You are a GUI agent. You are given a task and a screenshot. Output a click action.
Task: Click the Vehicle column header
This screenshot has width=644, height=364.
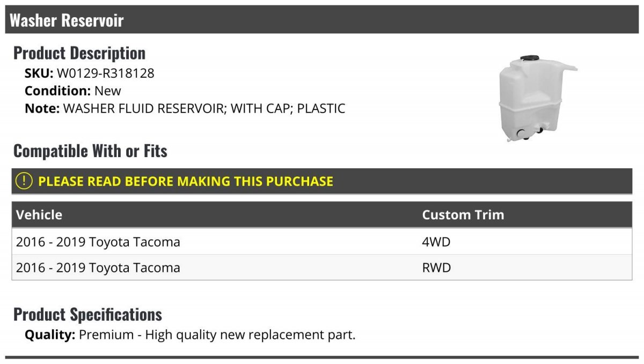pos(39,215)
